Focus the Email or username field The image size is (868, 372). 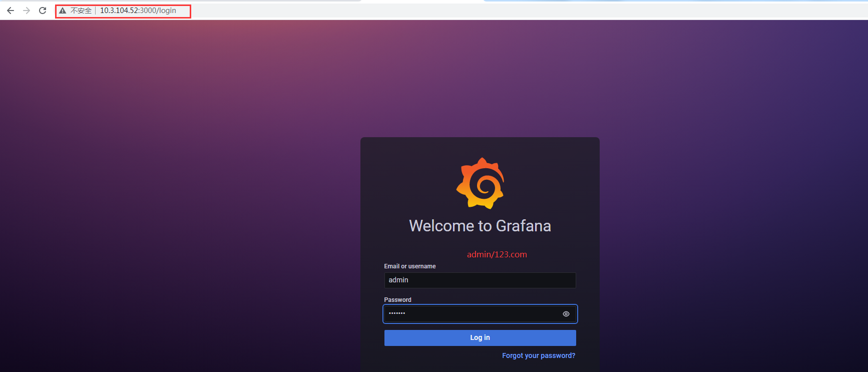pos(480,280)
